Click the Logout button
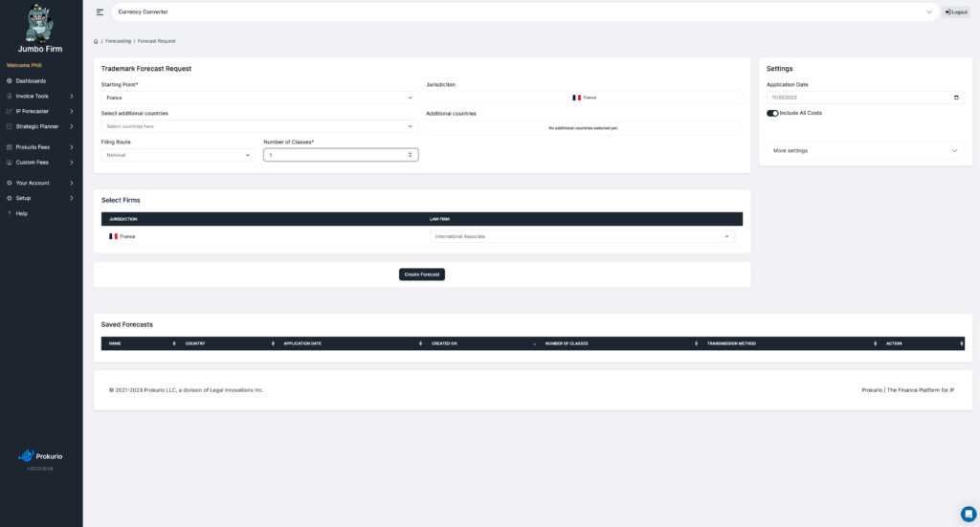 pos(956,11)
